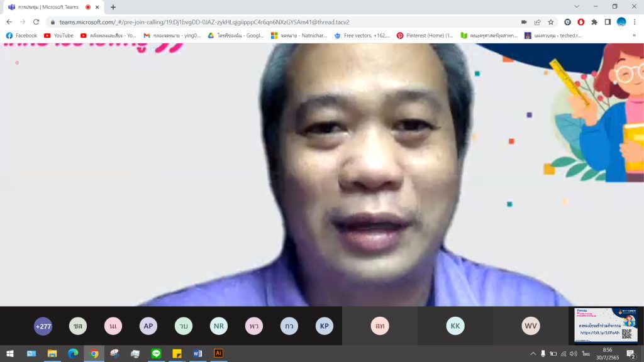Open File Explorer from taskbar
This screenshot has width=644, height=362.
(x=52, y=353)
